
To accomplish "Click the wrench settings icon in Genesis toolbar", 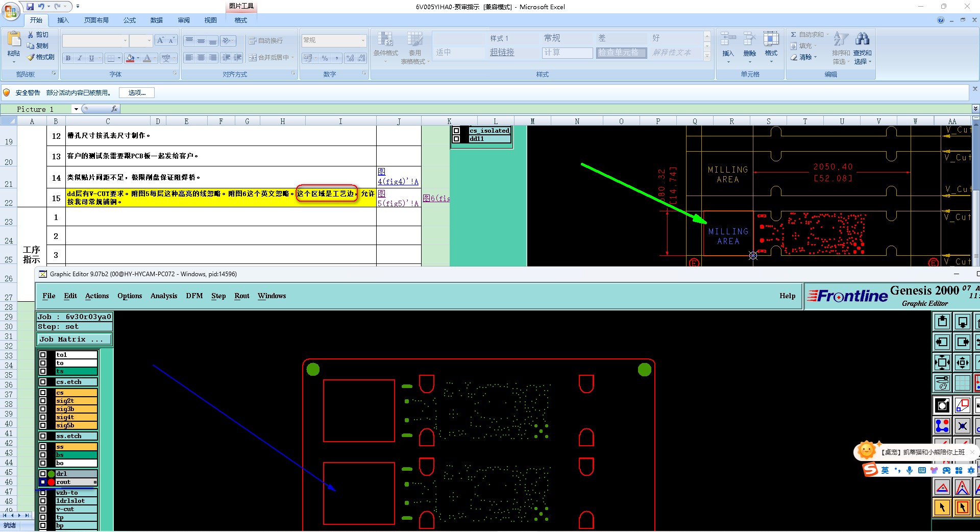I will 942,382.
